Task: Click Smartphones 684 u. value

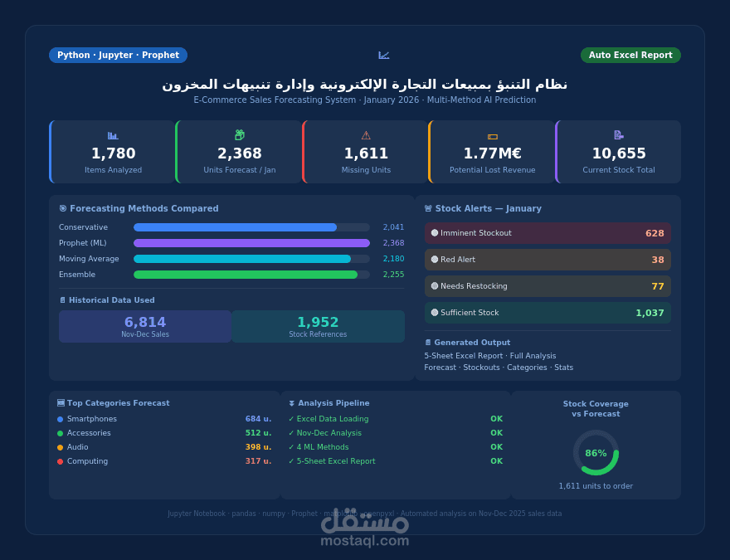Action: tap(258, 419)
